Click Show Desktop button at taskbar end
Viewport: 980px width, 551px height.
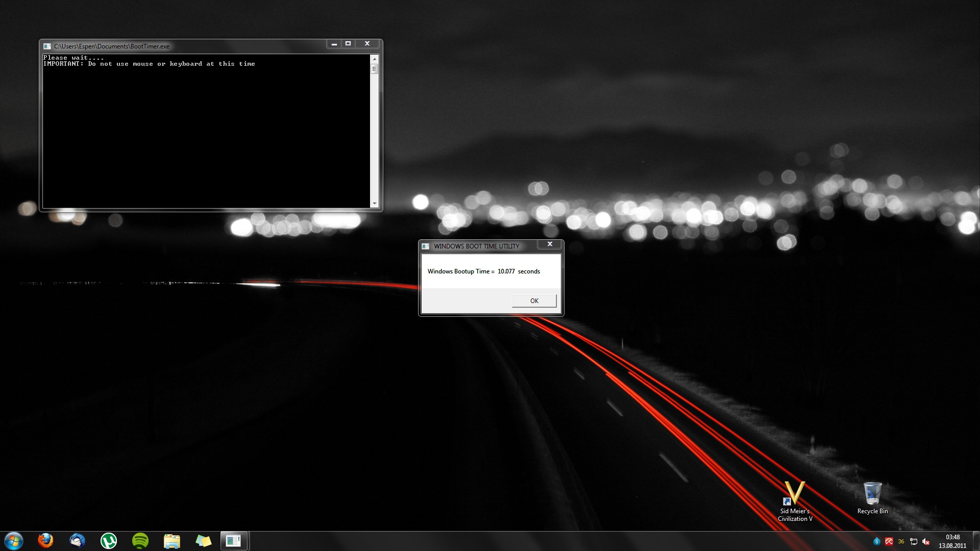tap(976, 541)
